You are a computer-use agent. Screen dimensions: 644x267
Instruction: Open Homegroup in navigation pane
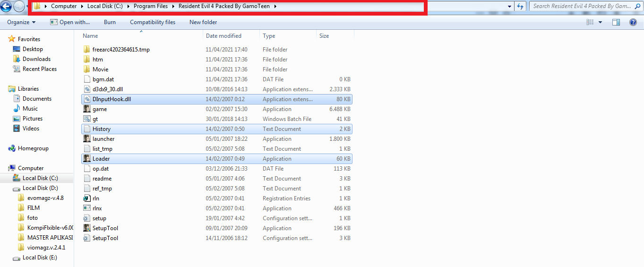[x=33, y=148]
